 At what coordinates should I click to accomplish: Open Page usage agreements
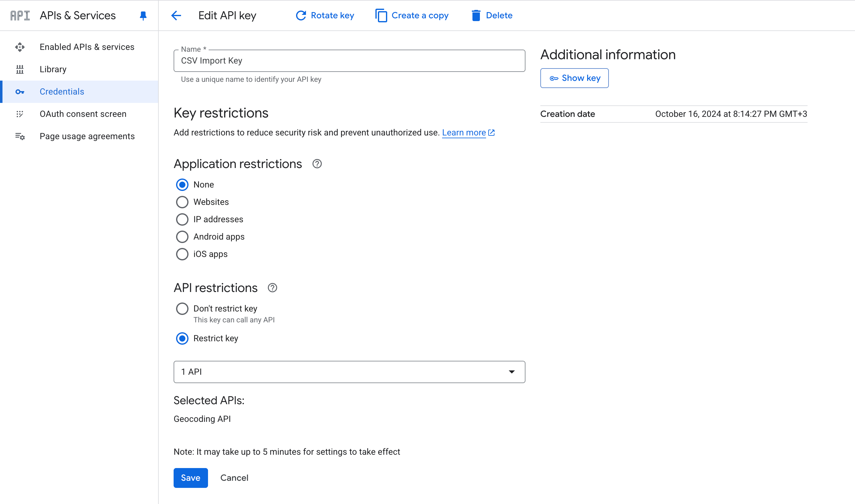coord(87,136)
